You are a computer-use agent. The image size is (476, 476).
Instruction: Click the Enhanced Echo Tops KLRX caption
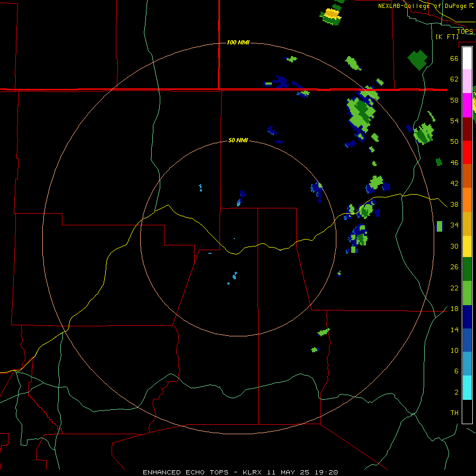[240, 472]
